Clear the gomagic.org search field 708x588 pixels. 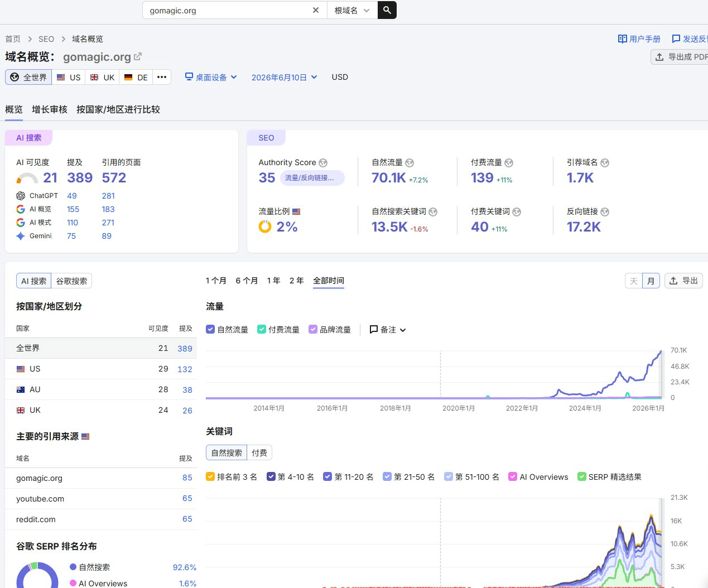tap(316, 10)
